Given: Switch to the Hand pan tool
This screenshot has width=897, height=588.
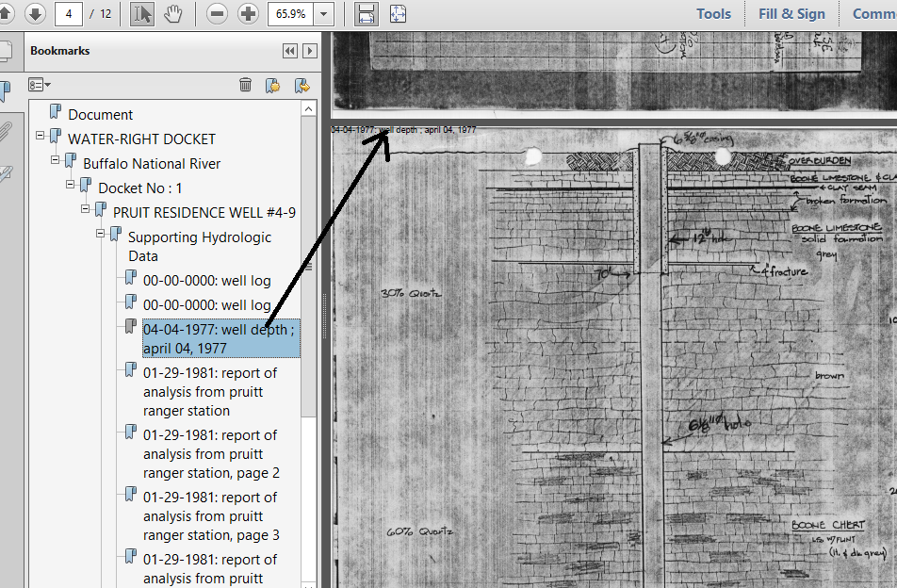Looking at the screenshot, I should tap(172, 13).
